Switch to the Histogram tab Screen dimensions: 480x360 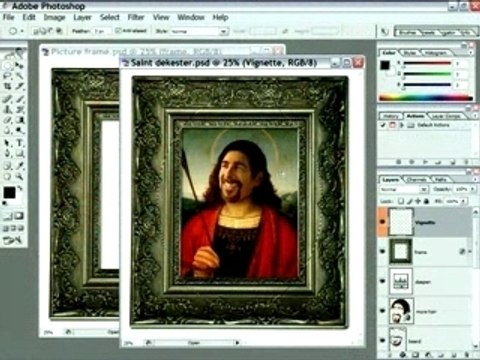[x=436, y=53]
